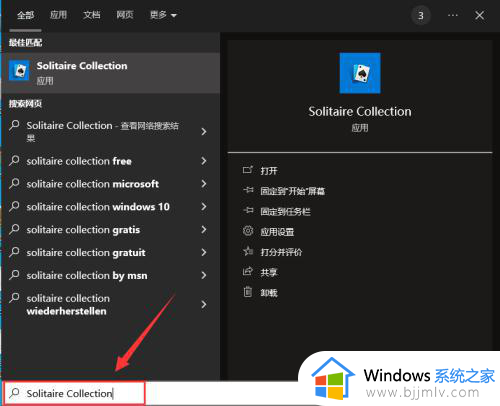Choose 固定到"开始"屏幕 option
Image resolution: width=500 pixels, height=406 pixels.
pyautogui.click(x=292, y=191)
